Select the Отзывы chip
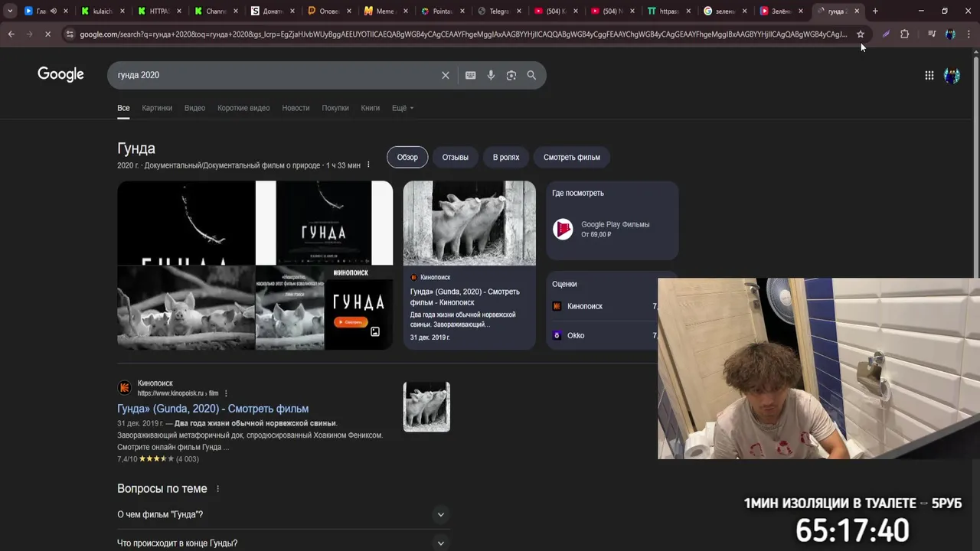980x551 pixels. coord(455,157)
